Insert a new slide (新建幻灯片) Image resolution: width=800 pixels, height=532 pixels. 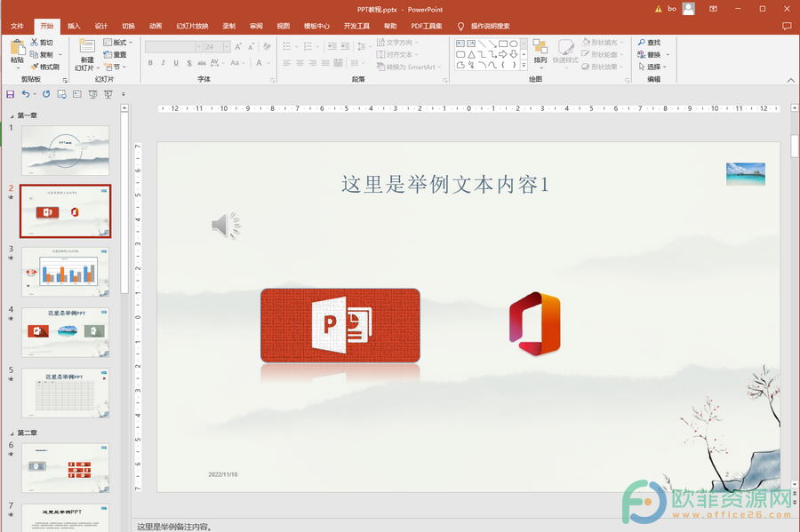point(87,54)
